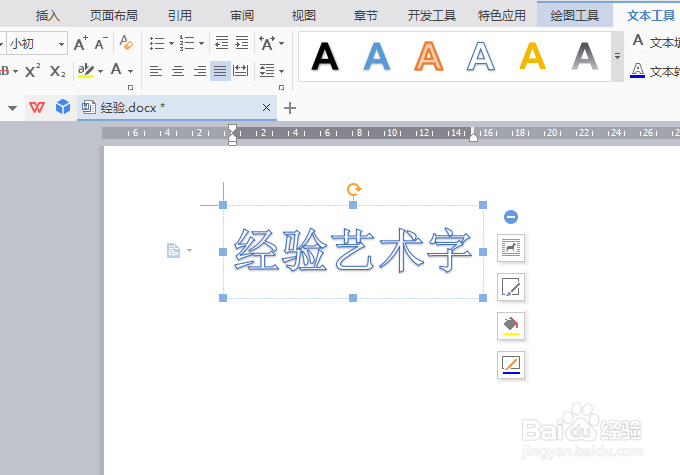
Task: Decrease font size with A- icon
Action: (101, 43)
